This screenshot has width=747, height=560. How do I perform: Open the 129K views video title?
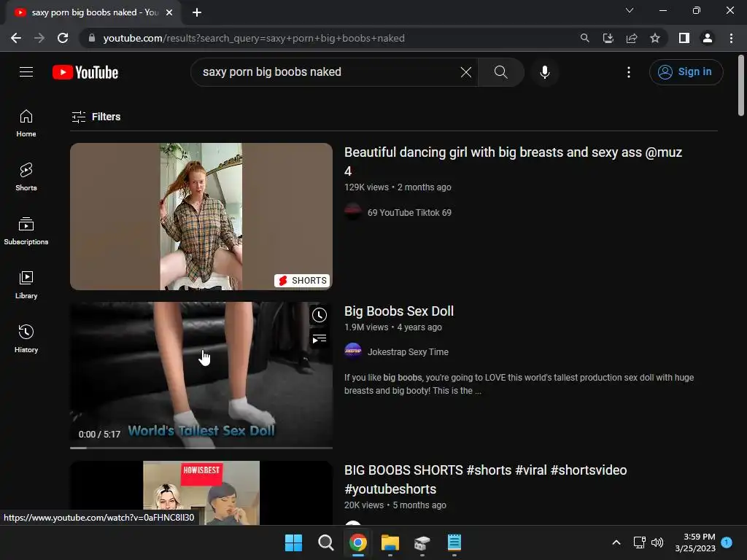pyautogui.click(x=513, y=161)
